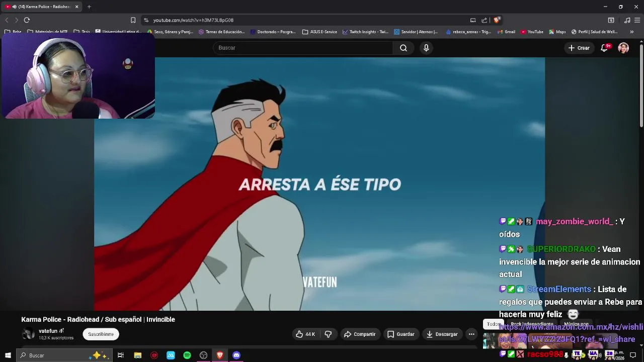This screenshot has height=362, width=644.
Task: Open the Brave Shields lion icon
Action: point(497,20)
